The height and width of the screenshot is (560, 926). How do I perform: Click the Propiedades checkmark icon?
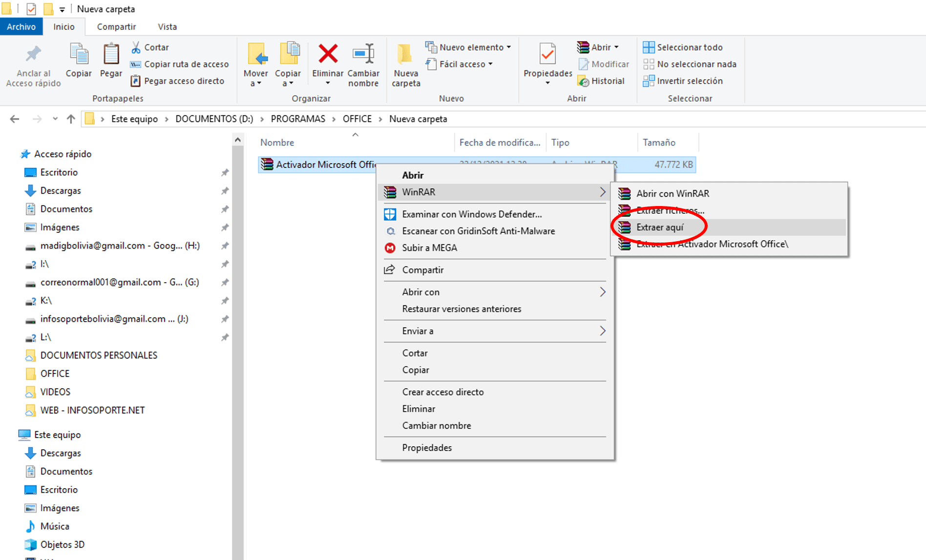(547, 54)
